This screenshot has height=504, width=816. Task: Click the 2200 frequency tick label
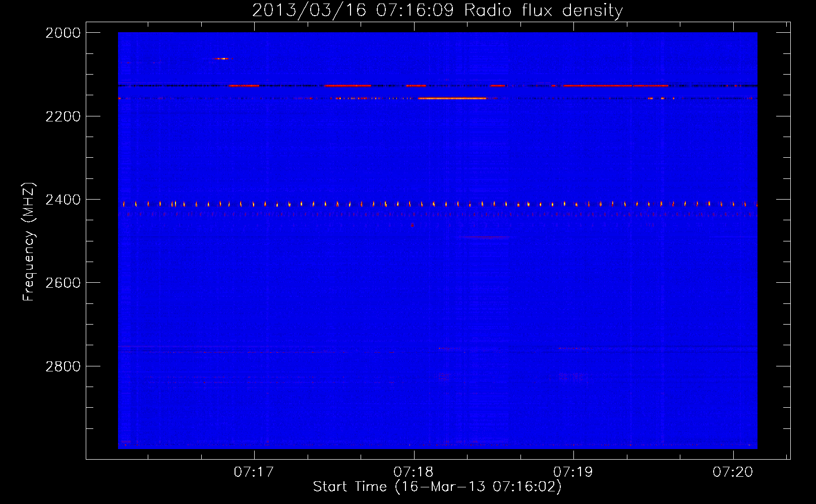pyautogui.click(x=63, y=116)
